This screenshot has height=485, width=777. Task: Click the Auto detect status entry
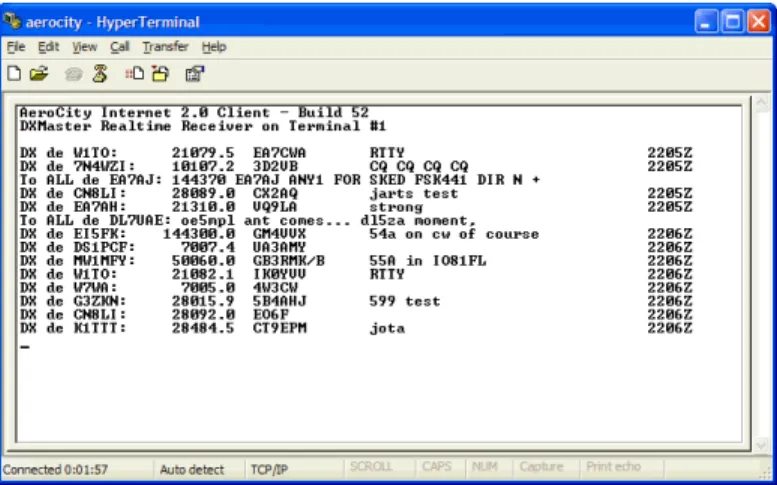point(192,469)
